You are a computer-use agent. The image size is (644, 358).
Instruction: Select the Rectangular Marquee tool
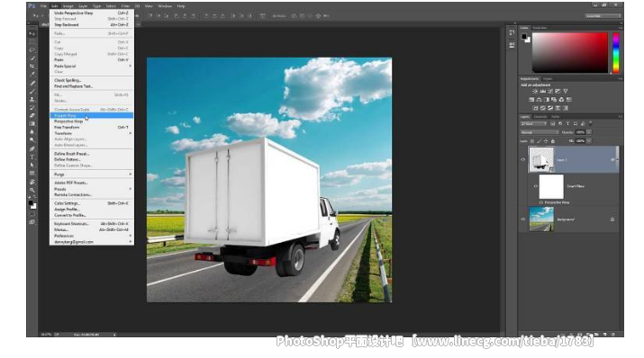pos(32,42)
